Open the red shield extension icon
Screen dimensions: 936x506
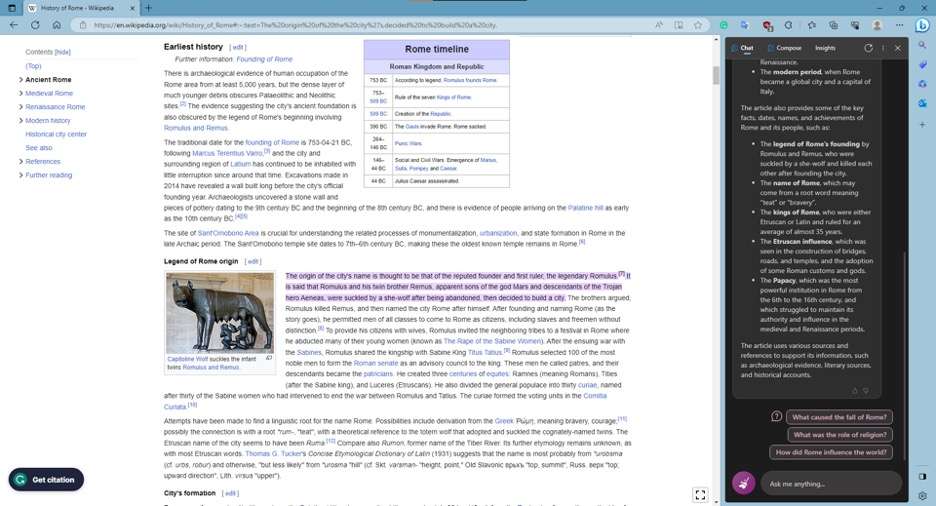pos(768,26)
